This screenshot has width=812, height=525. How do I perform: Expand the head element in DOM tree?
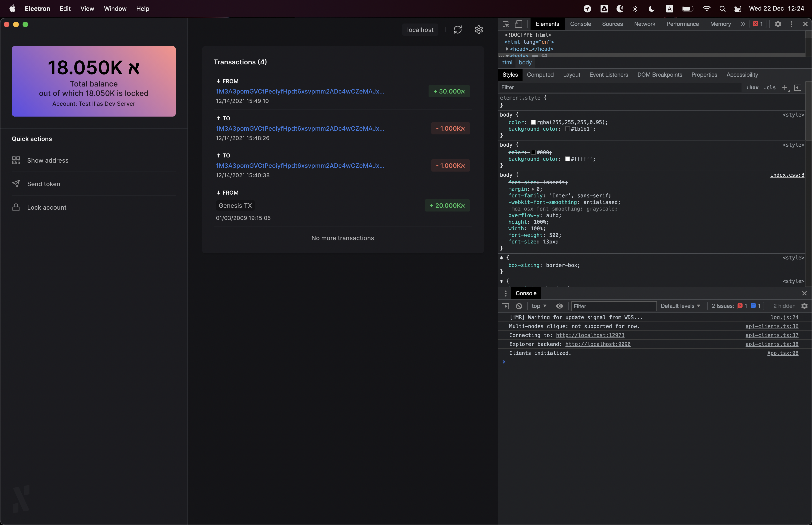[x=508, y=49]
